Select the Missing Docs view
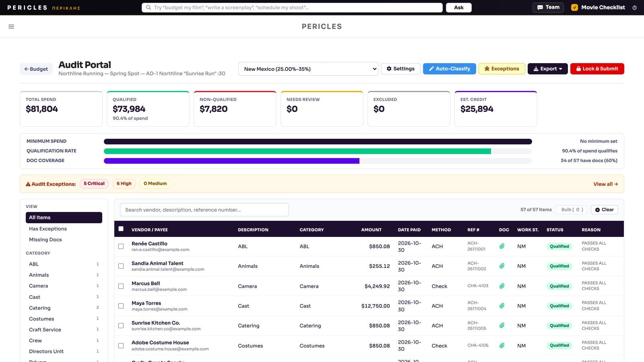 (x=64, y=240)
